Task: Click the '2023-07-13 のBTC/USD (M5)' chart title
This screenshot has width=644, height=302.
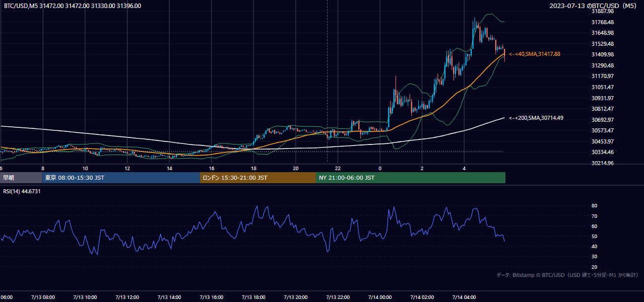Action: [593, 6]
